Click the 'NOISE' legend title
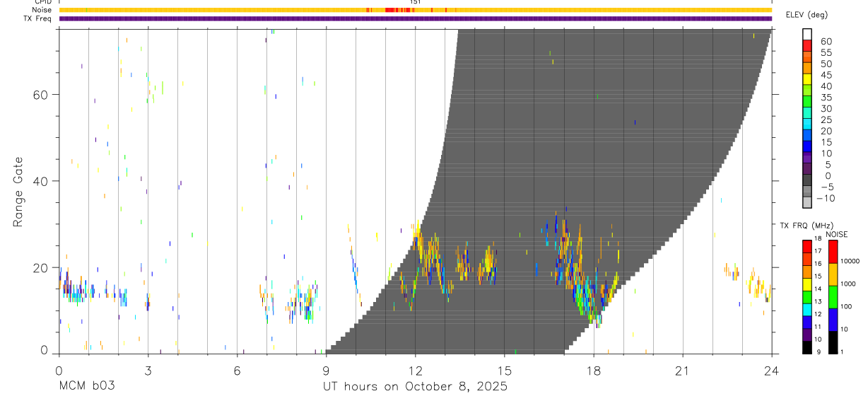 point(837,234)
